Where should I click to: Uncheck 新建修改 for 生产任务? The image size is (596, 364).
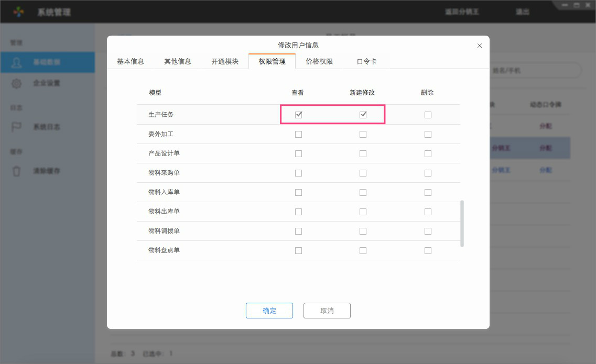coord(363,115)
